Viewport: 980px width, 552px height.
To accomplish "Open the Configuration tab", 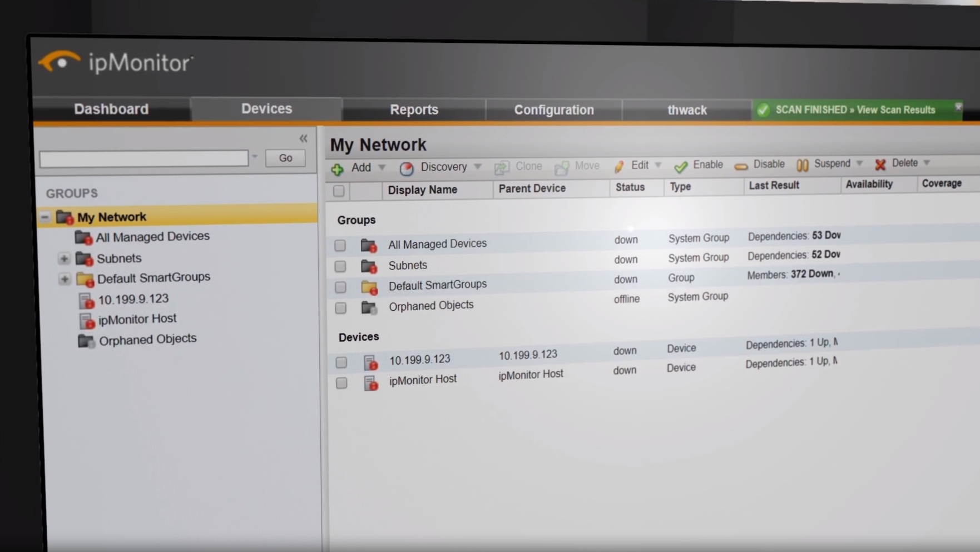I will (x=553, y=110).
